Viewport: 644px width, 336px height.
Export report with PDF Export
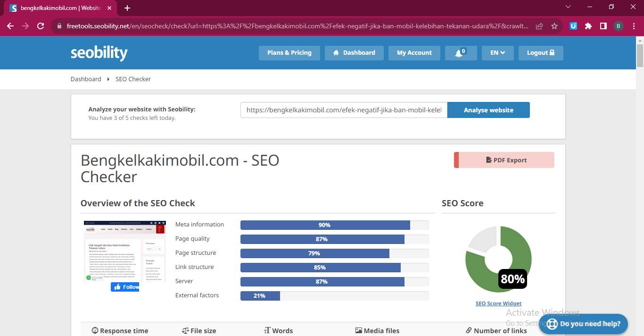click(x=504, y=160)
